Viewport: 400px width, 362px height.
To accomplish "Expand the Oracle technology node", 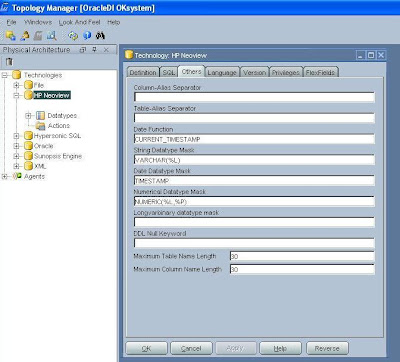I will click(x=16, y=146).
